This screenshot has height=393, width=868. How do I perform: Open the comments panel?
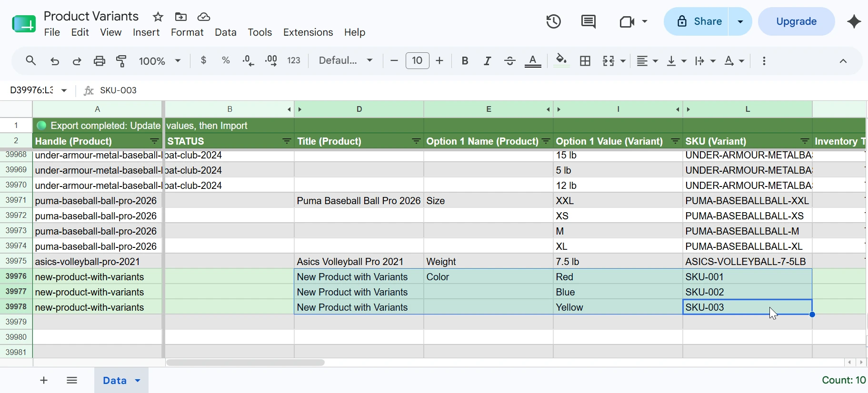coord(589,21)
